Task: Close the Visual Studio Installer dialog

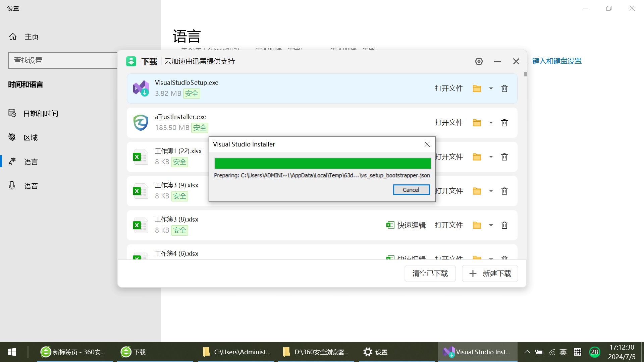Action: pos(427,144)
